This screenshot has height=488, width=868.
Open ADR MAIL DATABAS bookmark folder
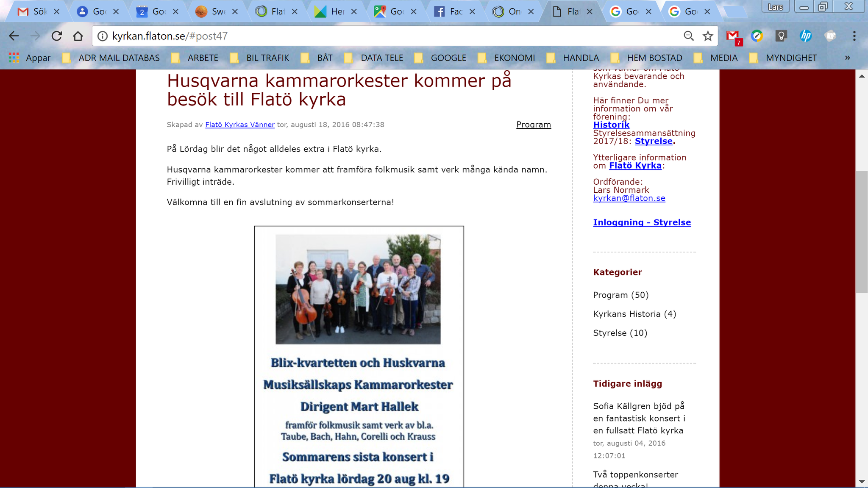point(111,58)
